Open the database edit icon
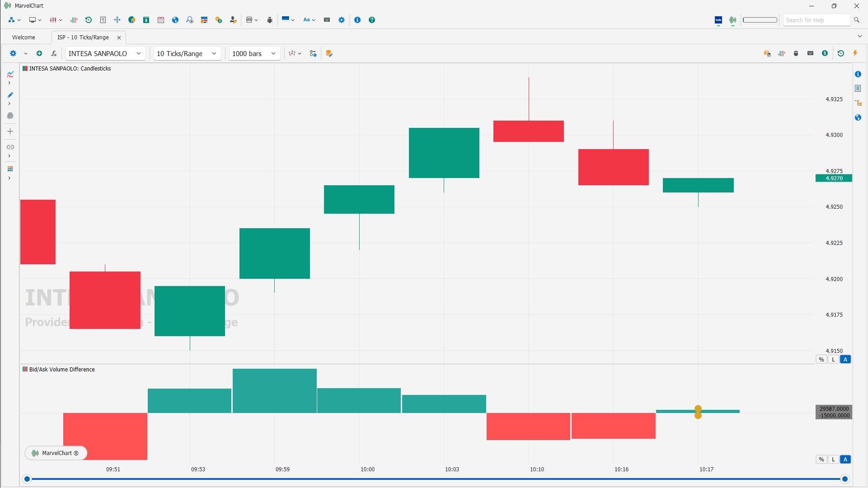The height and width of the screenshot is (488, 868). pos(329,53)
